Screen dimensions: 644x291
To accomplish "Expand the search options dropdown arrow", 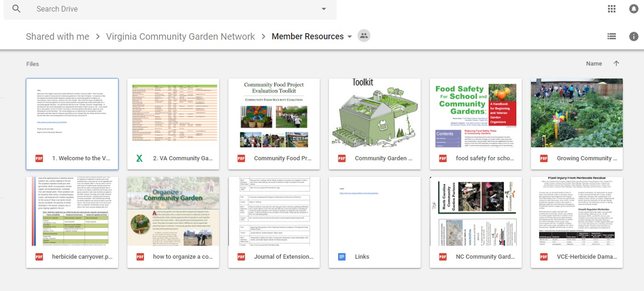I will pos(324,9).
